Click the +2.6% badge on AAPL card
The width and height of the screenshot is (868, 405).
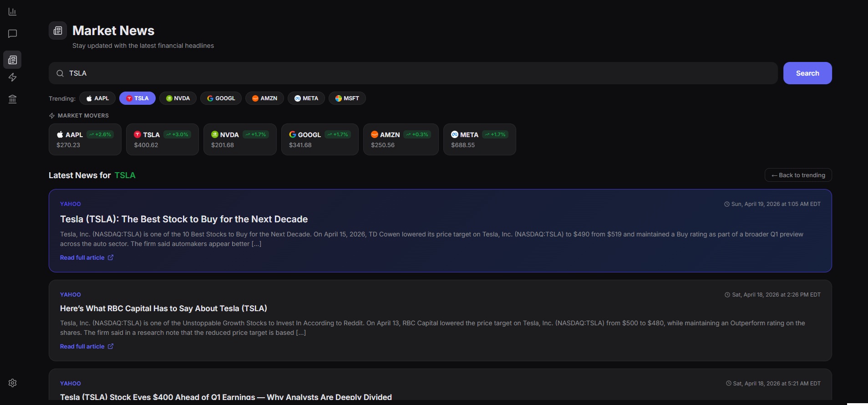pyautogui.click(x=100, y=134)
